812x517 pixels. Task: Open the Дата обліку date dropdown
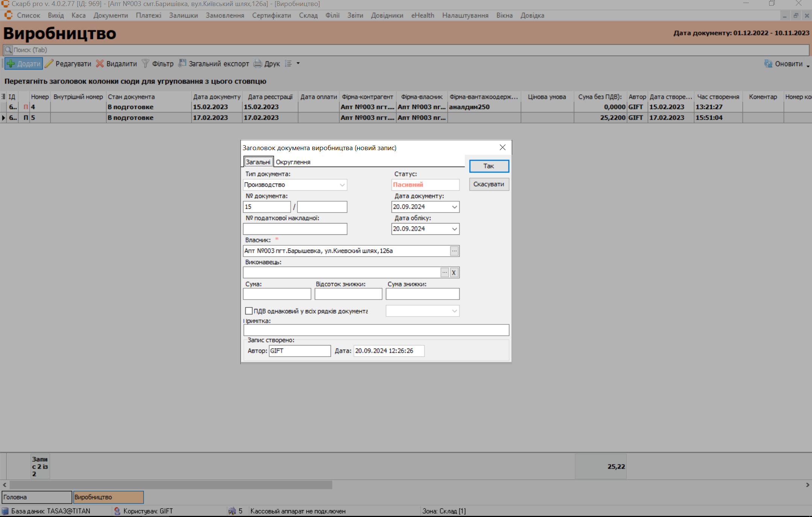click(x=454, y=229)
